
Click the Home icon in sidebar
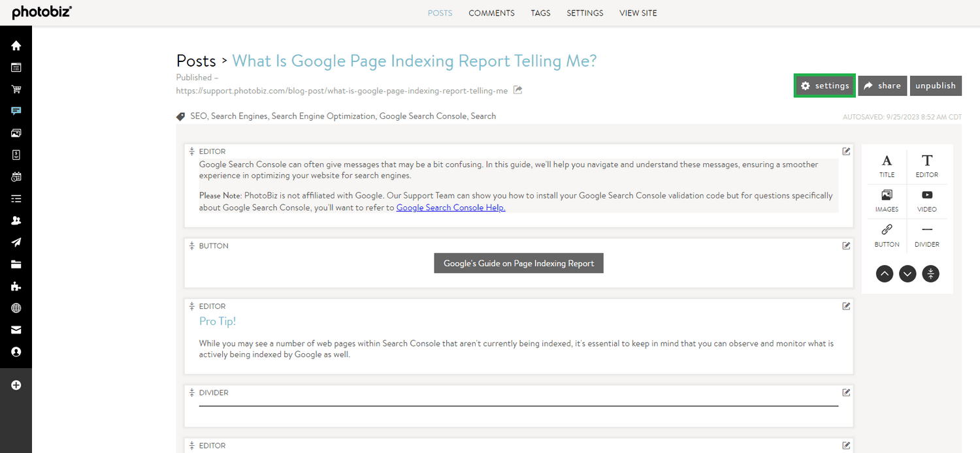[x=16, y=46]
